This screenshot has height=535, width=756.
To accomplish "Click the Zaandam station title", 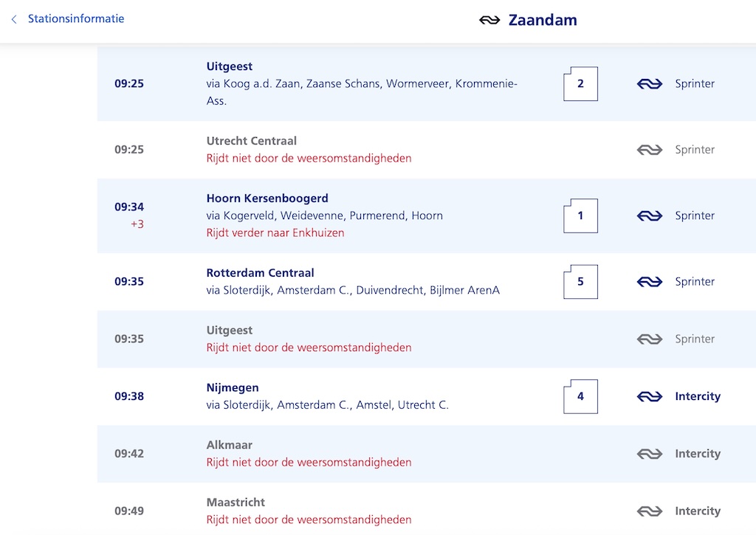I will click(543, 20).
